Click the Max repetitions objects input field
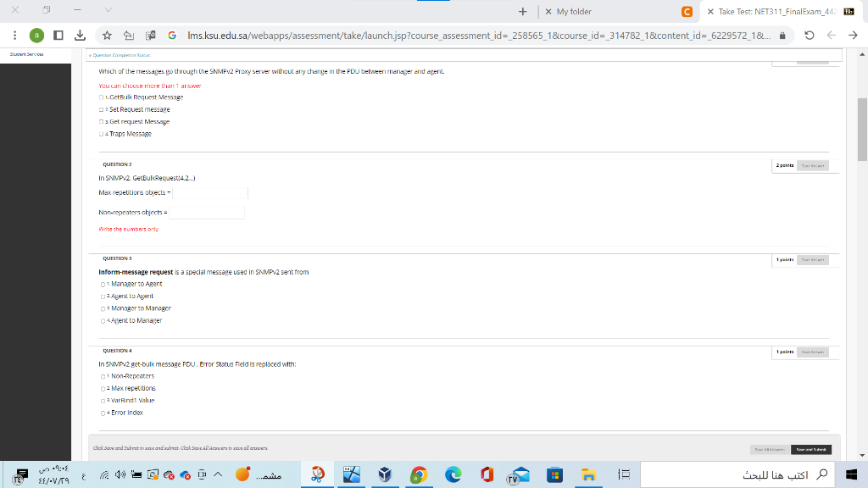868x488 pixels. tap(209, 192)
